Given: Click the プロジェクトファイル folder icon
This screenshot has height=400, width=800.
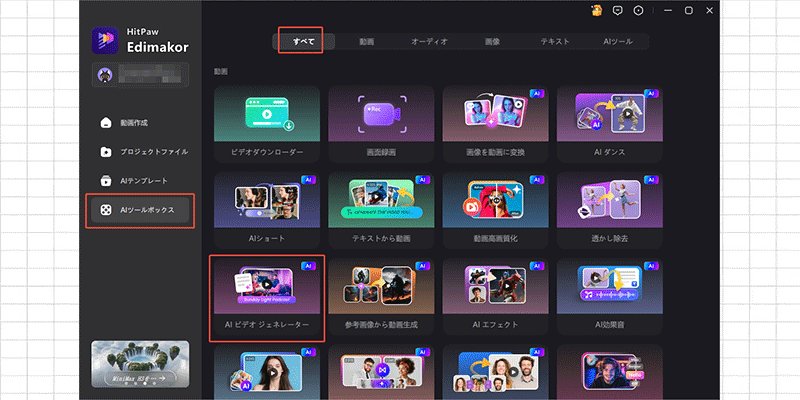Looking at the screenshot, I should tap(106, 152).
